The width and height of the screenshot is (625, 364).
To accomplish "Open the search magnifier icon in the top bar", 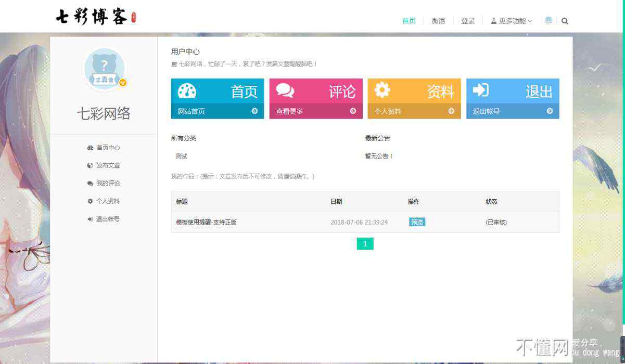I will (565, 21).
